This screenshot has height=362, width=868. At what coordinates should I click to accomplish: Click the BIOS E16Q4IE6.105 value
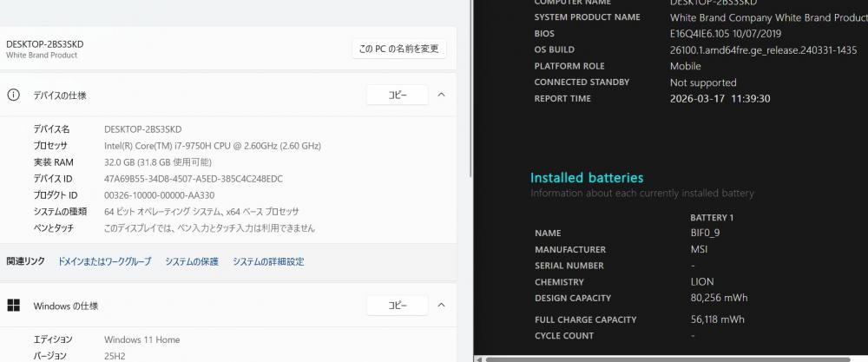pos(725,33)
